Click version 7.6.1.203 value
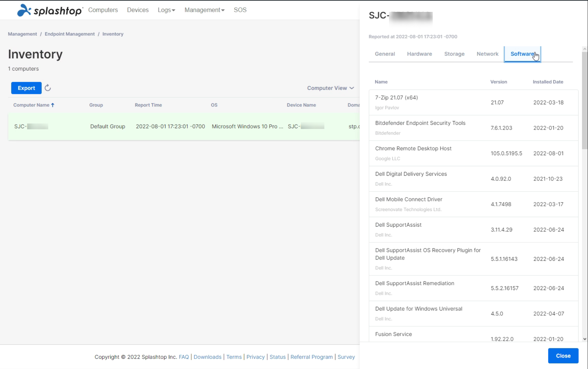This screenshot has height=369, width=588. pos(501,128)
